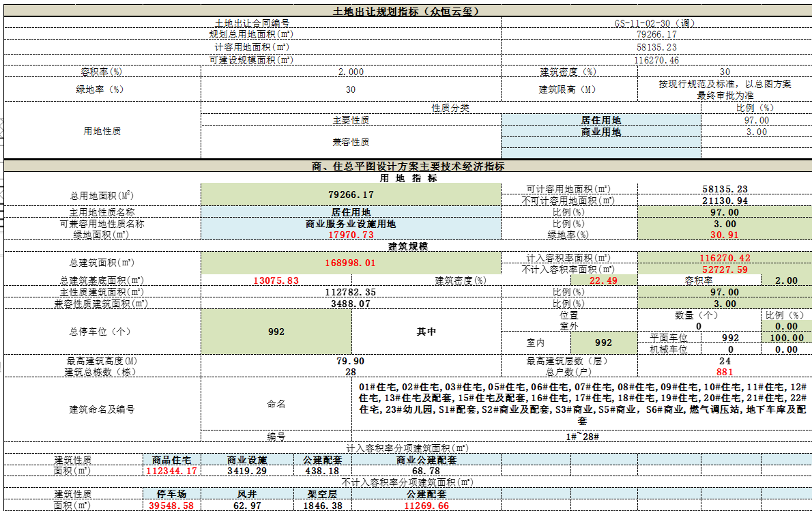The image size is (812, 511).
Task: Click the '用 地 指 标' section heading
Action: [408, 178]
